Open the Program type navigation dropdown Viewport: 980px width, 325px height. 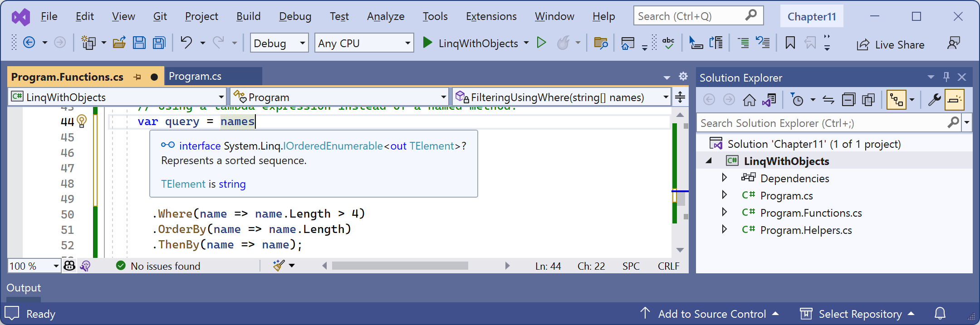pyautogui.click(x=339, y=97)
